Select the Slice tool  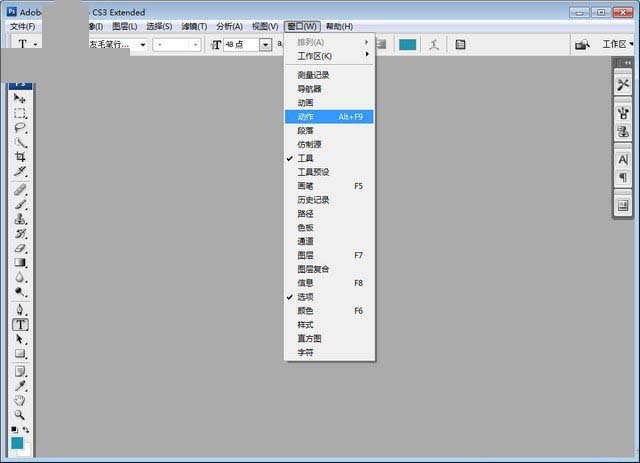[20, 171]
